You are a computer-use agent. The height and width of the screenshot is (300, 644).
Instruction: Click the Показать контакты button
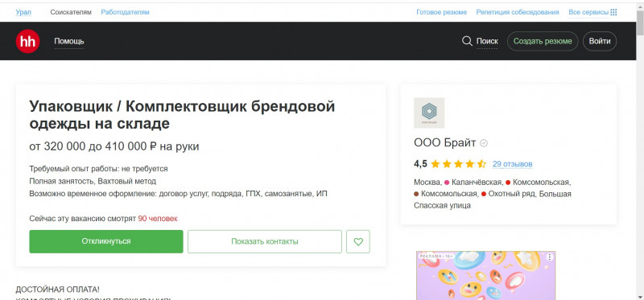pyautogui.click(x=265, y=241)
